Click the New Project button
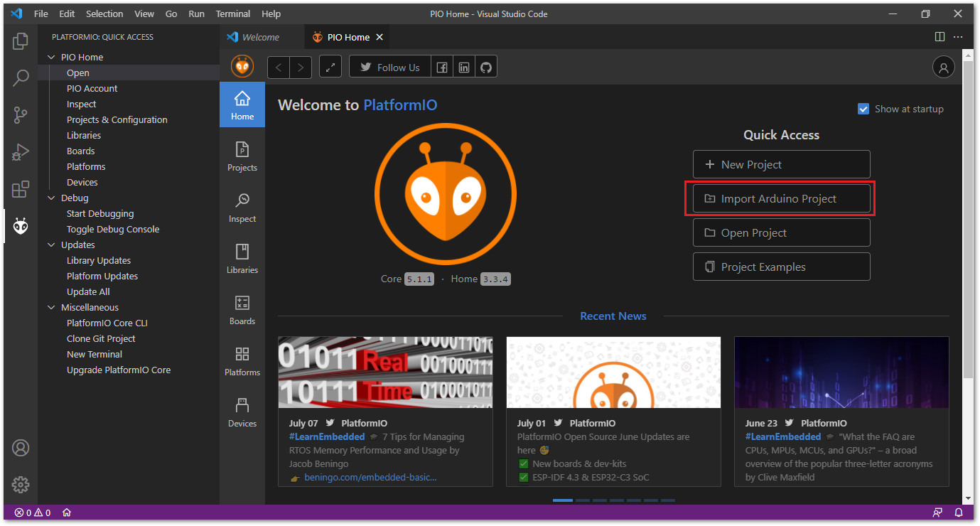This screenshot has height=526, width=980. click(782, 164)
